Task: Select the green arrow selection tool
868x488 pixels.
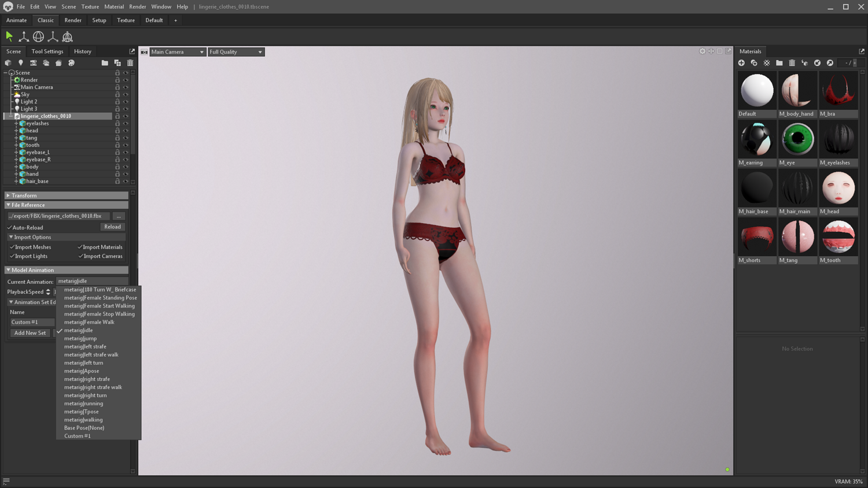Action: tap(9, 36)
